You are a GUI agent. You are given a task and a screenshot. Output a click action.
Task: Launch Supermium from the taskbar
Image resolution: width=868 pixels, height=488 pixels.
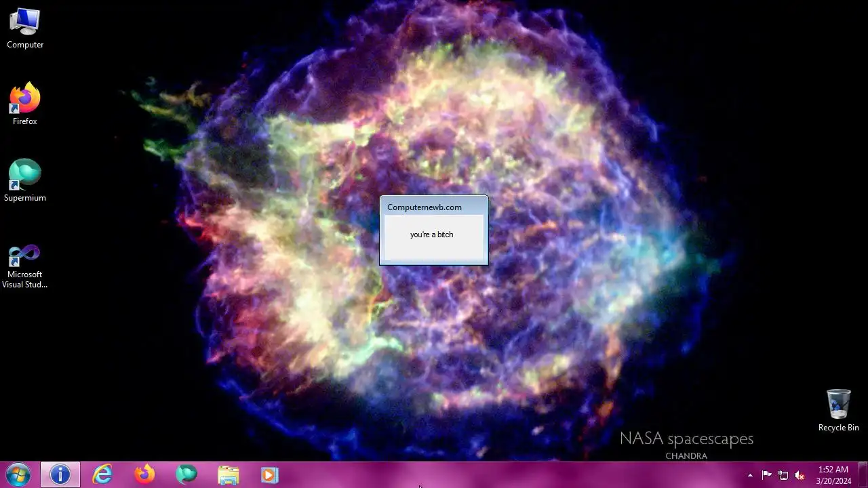(186, 474)
